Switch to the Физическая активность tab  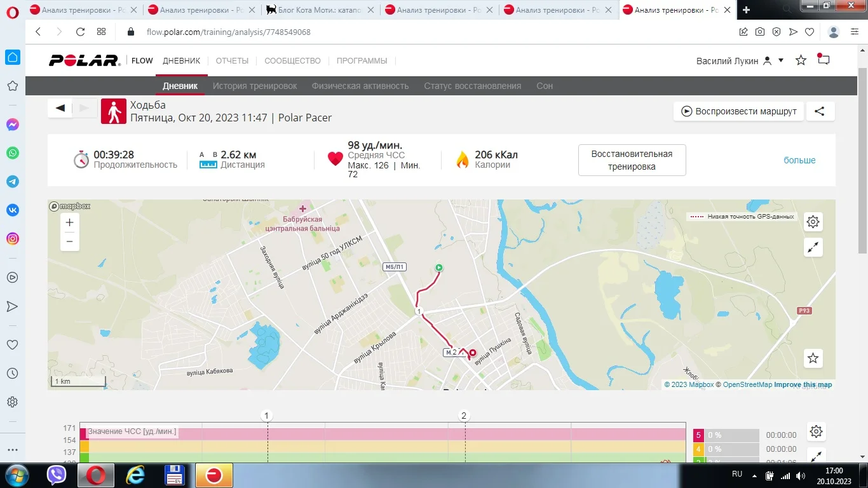click(360, 86)
